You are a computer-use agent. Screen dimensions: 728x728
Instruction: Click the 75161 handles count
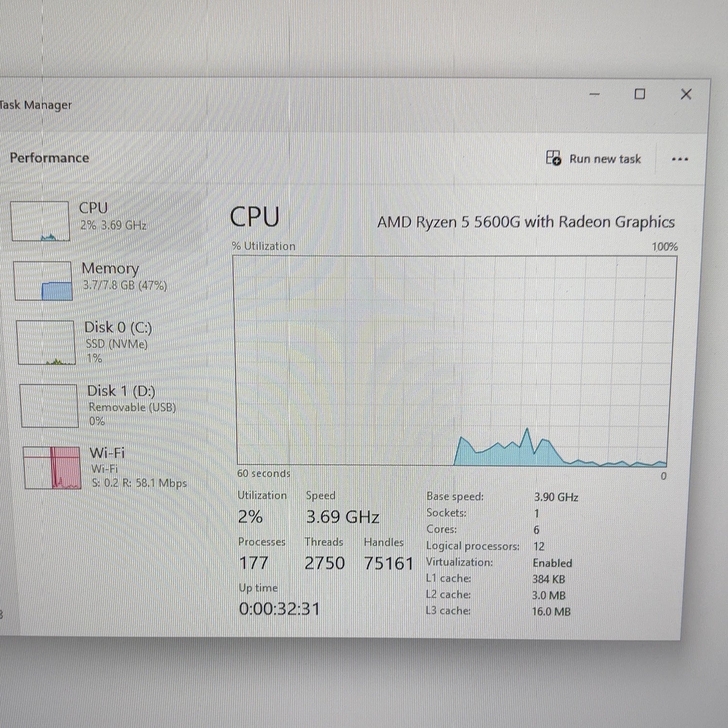coord(389,563)
